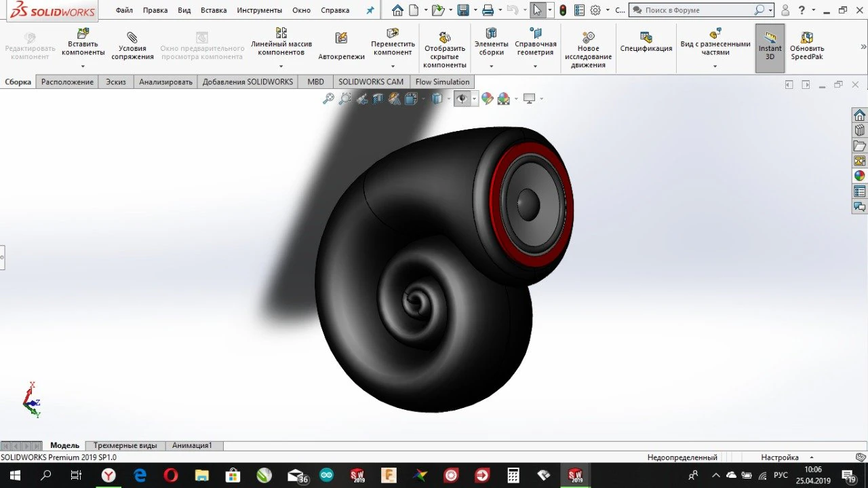Open the View Settings monitor dropdown

540,98
